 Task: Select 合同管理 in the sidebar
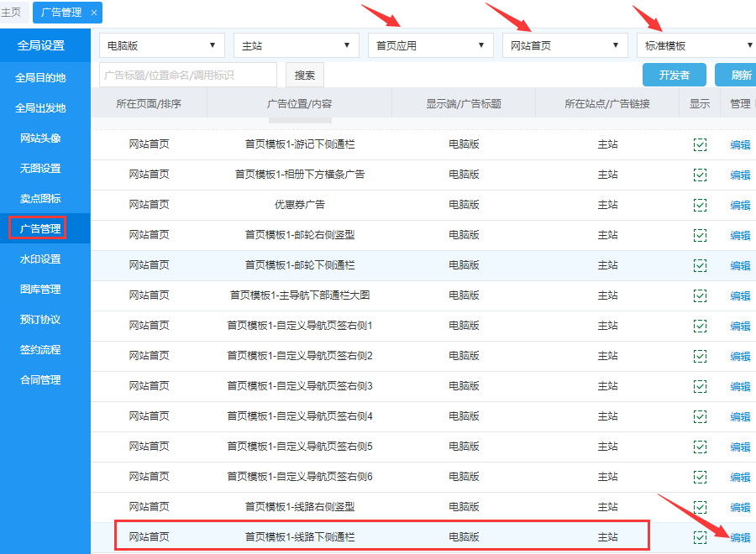(40, 380)
